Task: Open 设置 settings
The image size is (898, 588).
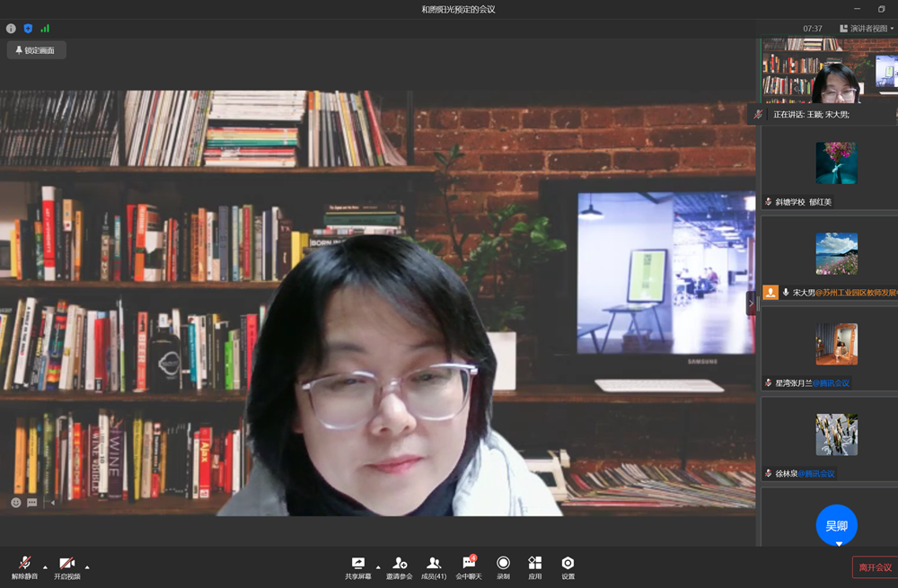Action: click(568, 566)
